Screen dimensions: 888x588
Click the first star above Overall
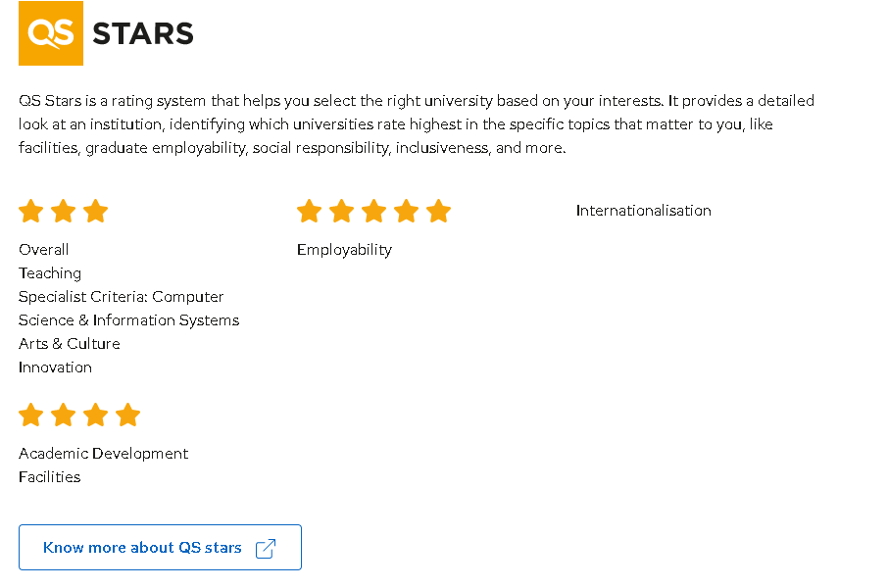point(30,211)
